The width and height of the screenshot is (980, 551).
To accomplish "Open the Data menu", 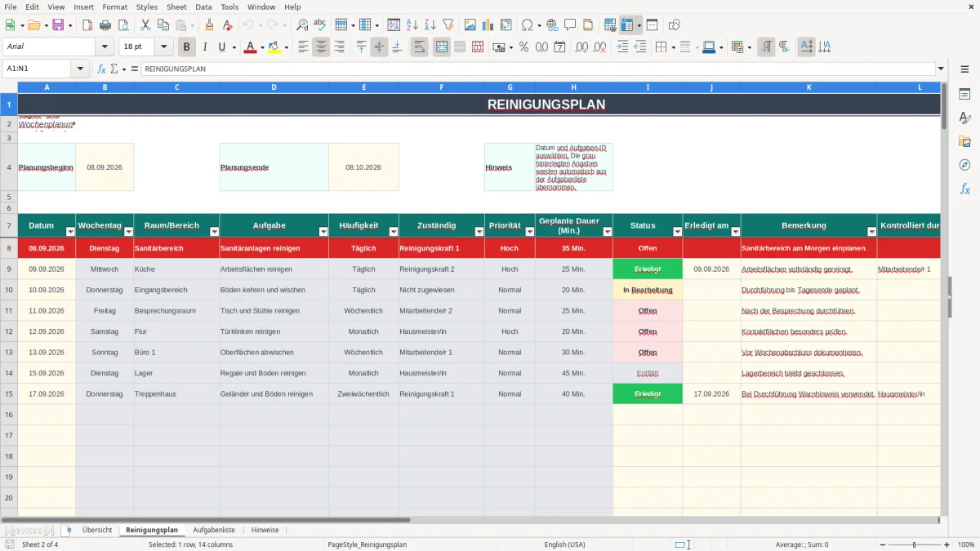I will coord(203,7).
